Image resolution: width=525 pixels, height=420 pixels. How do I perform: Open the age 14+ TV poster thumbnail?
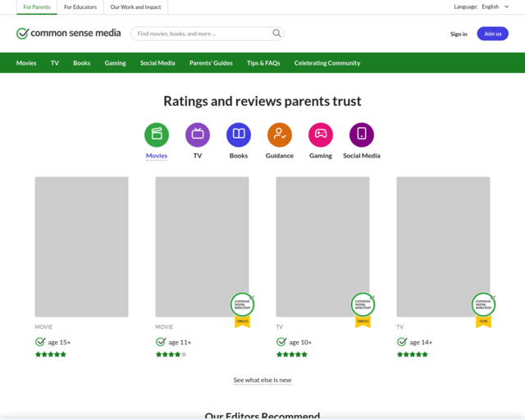443,247
